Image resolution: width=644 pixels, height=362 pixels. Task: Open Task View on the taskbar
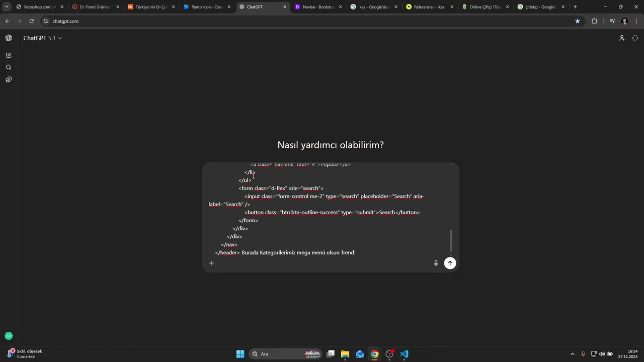point(331,354)
